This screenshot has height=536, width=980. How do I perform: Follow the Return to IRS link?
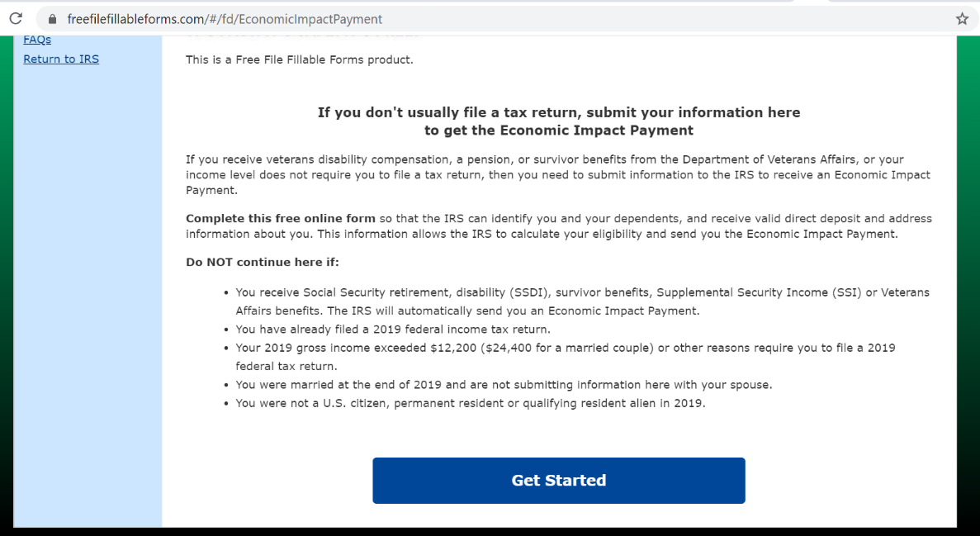(x=61, y=59)
